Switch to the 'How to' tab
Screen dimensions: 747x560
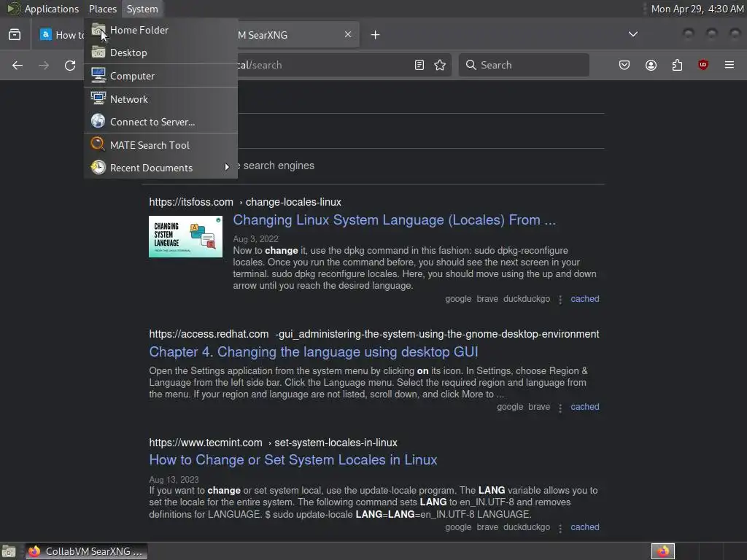61,35
